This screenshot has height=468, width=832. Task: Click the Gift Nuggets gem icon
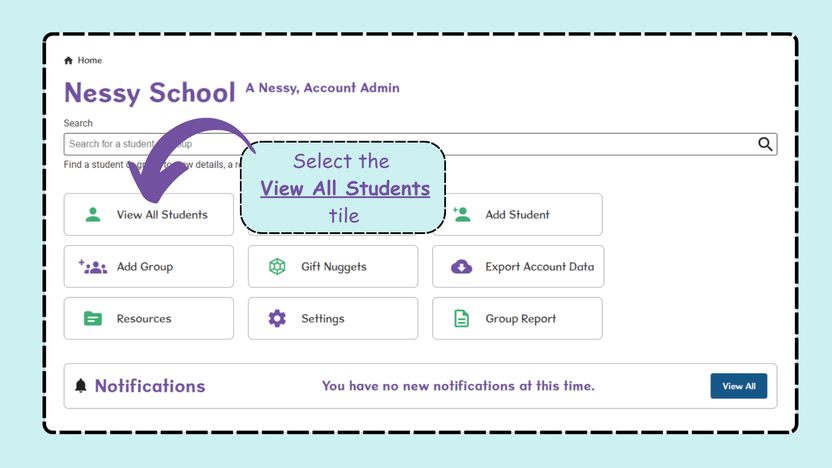pos(277,266)
